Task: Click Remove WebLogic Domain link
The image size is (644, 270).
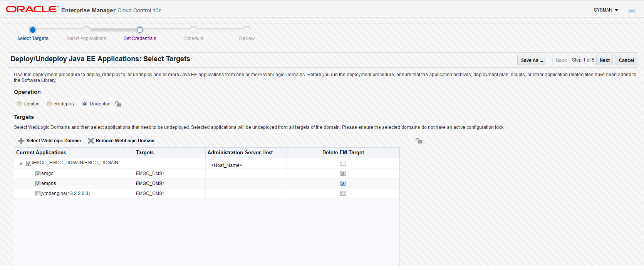Action: (125, 141)
